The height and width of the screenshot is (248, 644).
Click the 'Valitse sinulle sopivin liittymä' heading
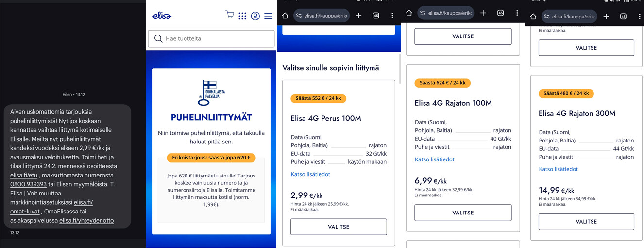click(x=331, y=68)
